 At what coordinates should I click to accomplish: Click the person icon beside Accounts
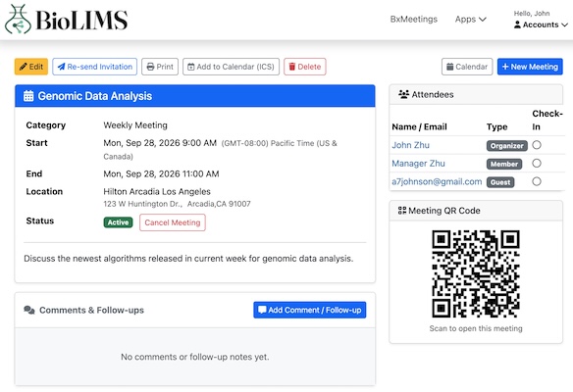point(517,24)
